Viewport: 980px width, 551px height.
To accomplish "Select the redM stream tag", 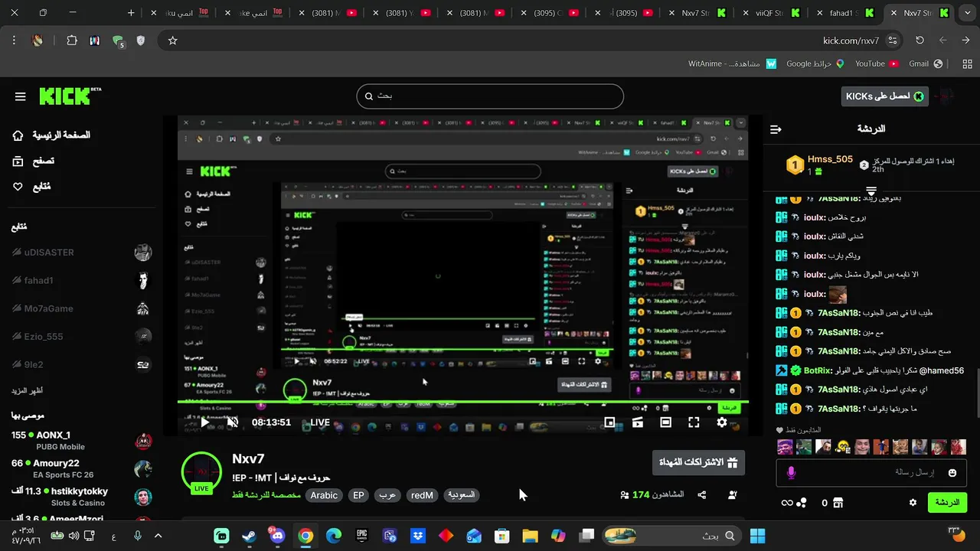I will pos(422,495).
